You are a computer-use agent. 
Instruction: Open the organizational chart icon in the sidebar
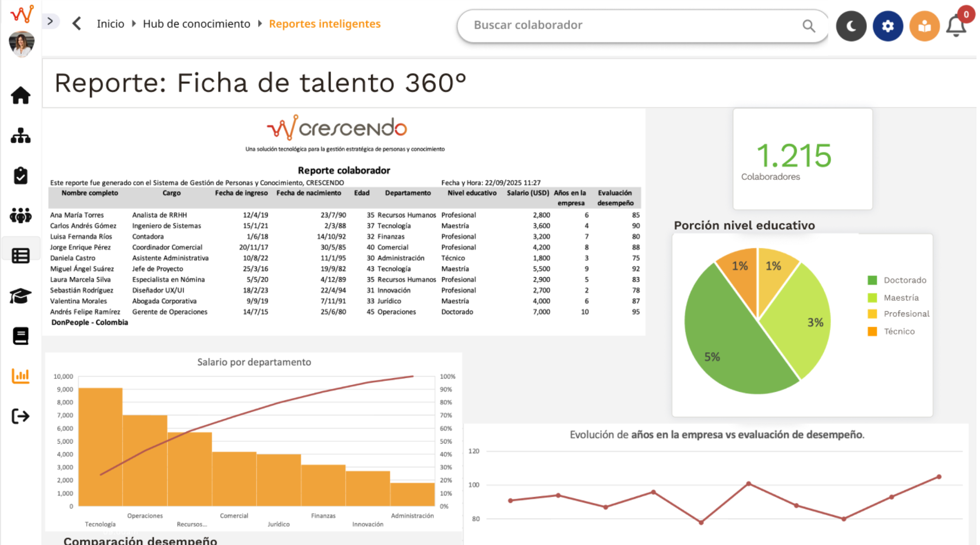coord(20,136)
